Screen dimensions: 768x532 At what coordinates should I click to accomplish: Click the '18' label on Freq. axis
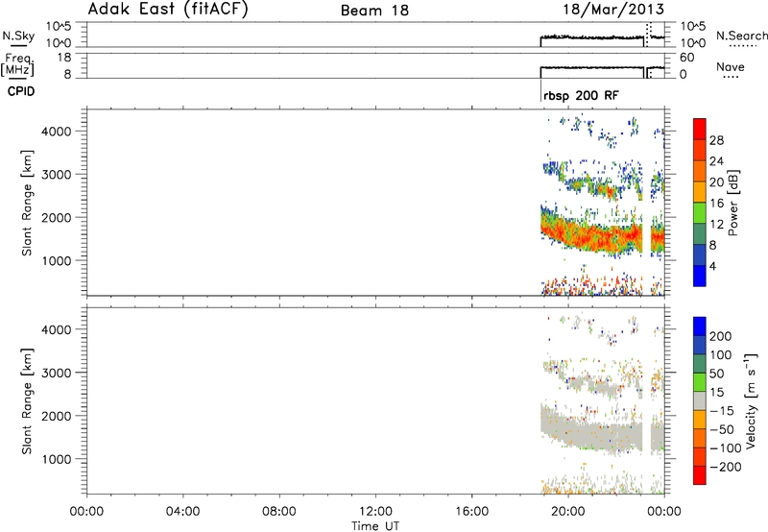[x=64, y=58]
